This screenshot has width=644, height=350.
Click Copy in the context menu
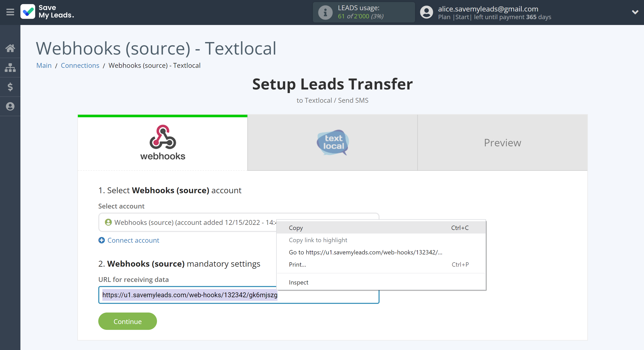[x=296, y=228]
